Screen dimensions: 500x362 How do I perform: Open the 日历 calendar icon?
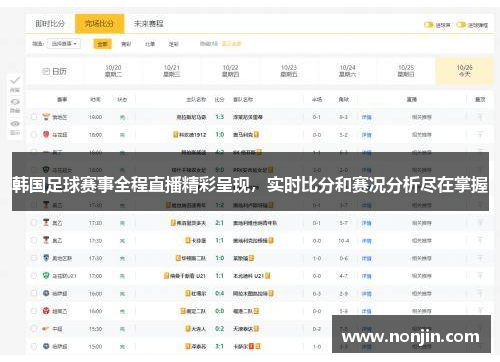pos(46,71)
